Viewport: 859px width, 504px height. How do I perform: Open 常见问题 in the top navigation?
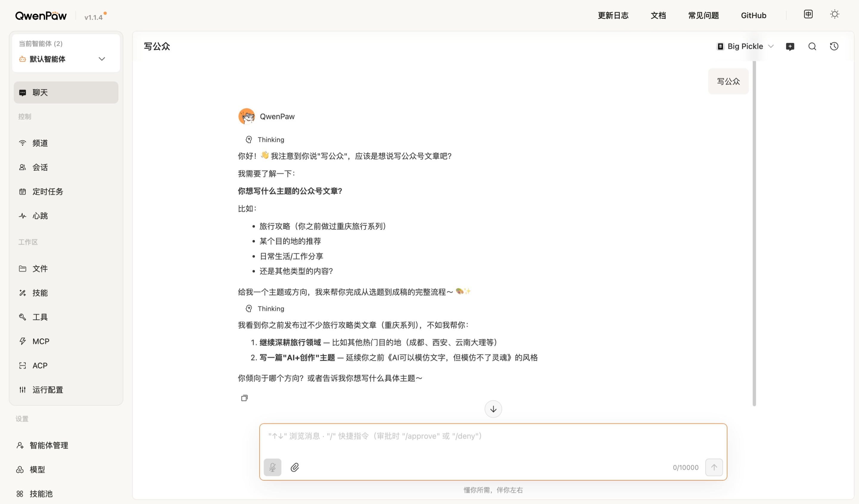(703, 15)
